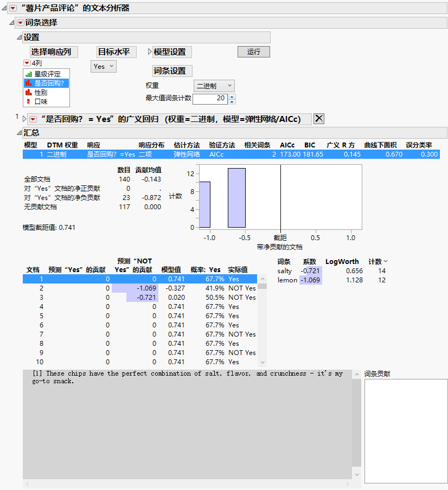
Task: Open red triangle menu beside 4列
Action: [x=27, y=63]
